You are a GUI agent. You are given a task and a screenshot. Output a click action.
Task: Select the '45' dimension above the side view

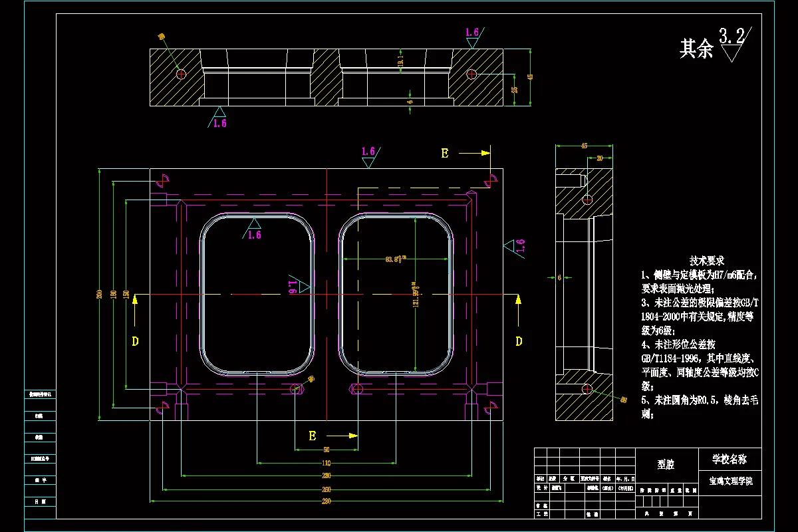coord(584,145)
